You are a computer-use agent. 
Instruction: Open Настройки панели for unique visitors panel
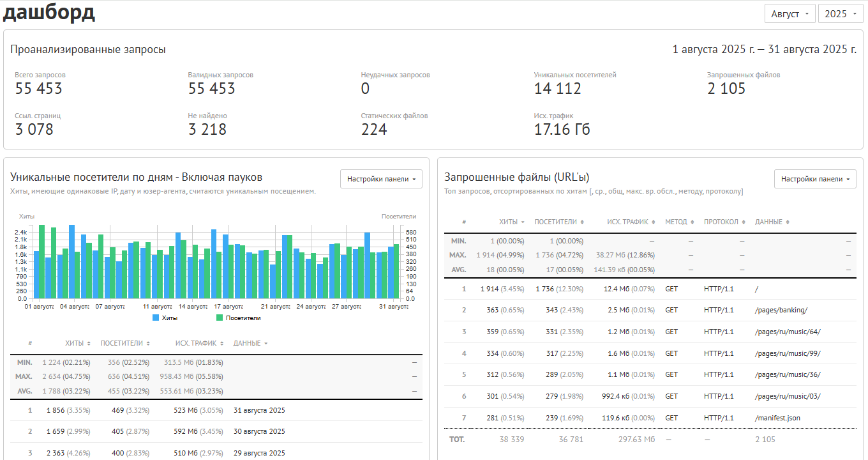pyautogui.click(x=382, y=179)
